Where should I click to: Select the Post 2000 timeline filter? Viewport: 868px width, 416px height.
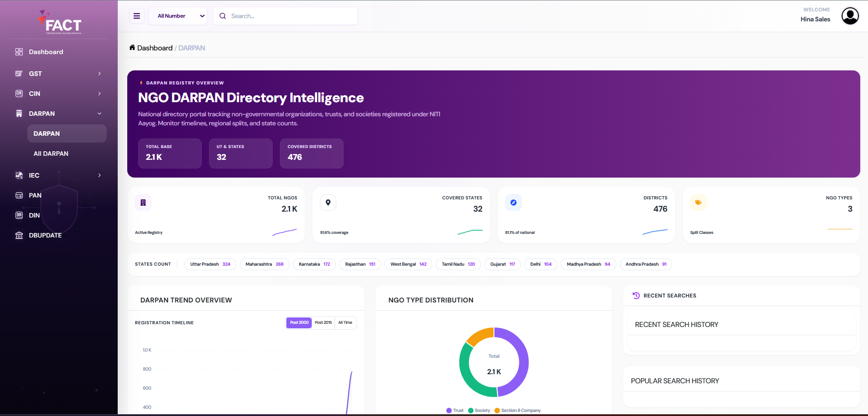pos(299,322)
